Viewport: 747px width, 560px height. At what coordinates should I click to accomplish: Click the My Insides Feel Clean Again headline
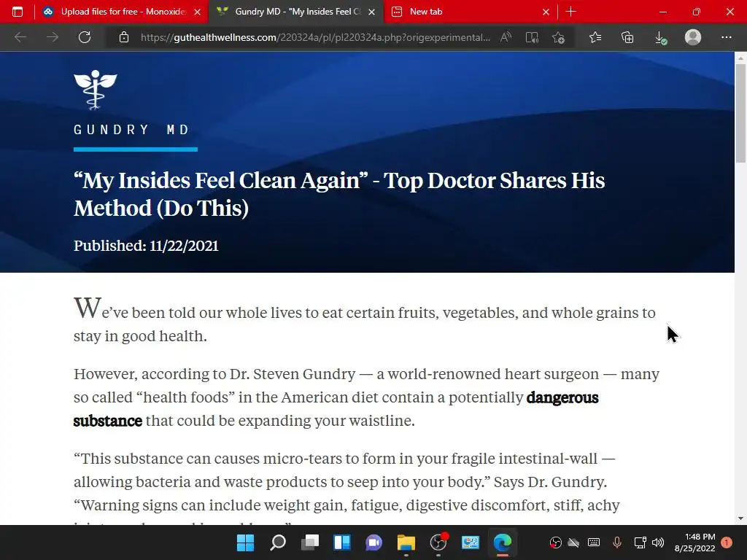tap(339, 194)
